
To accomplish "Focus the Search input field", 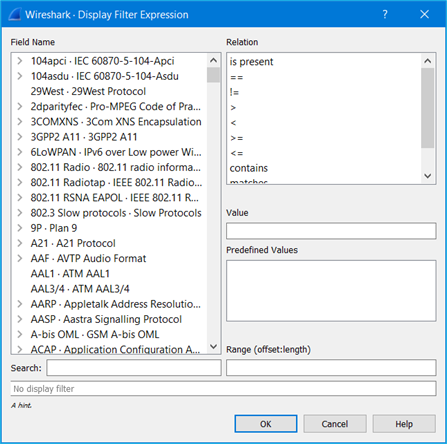I will [x=134, y=367].
